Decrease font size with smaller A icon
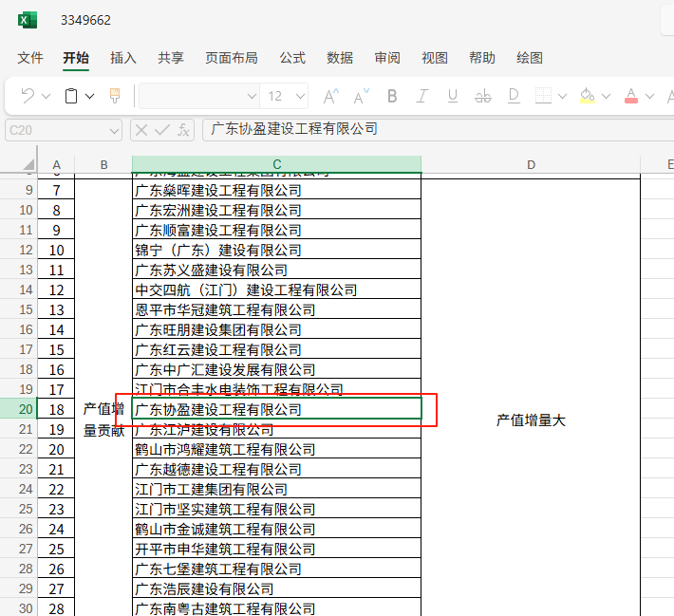 coord(361,96)
